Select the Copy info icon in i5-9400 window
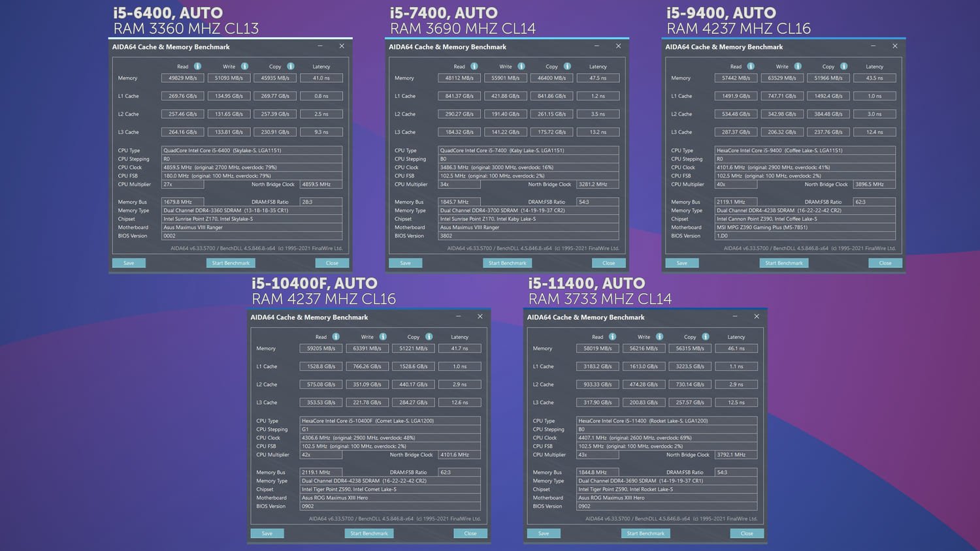This screenshot has height=551, width=980. [x=844, y=66]
